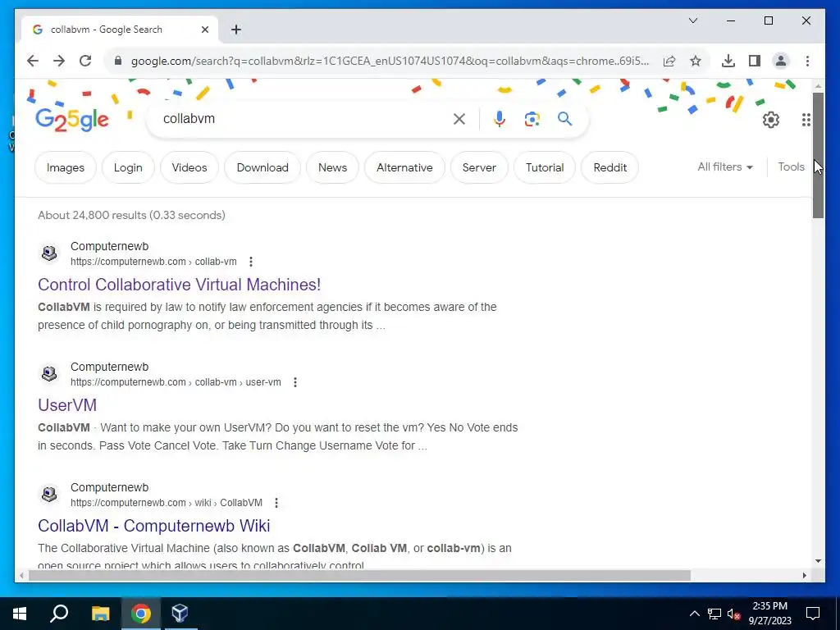This screenshot has width=840, height=630.
Task: Open the Chrome profile avatar
Action: tap(781, 61)
